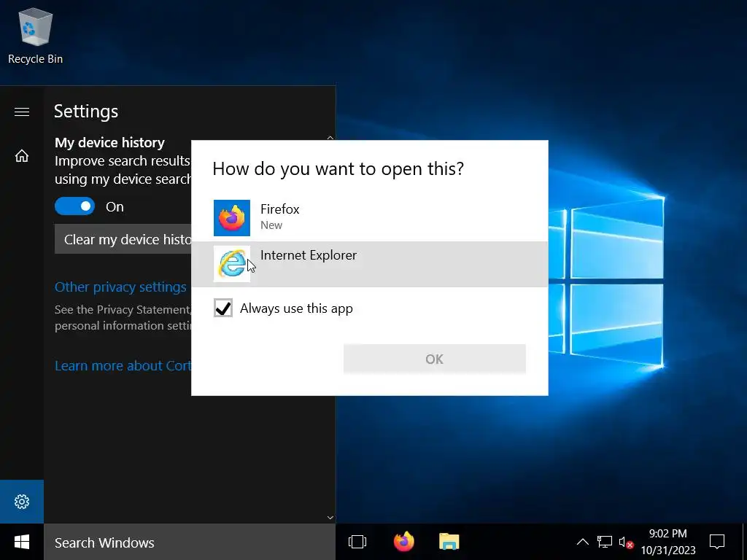The image size is (747, 560).
Task: Show hidden system tray icons
Action: (x=583, y=542)
